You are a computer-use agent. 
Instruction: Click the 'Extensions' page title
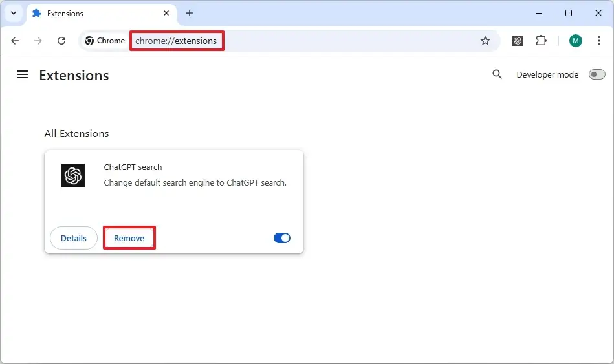point(74,75)
